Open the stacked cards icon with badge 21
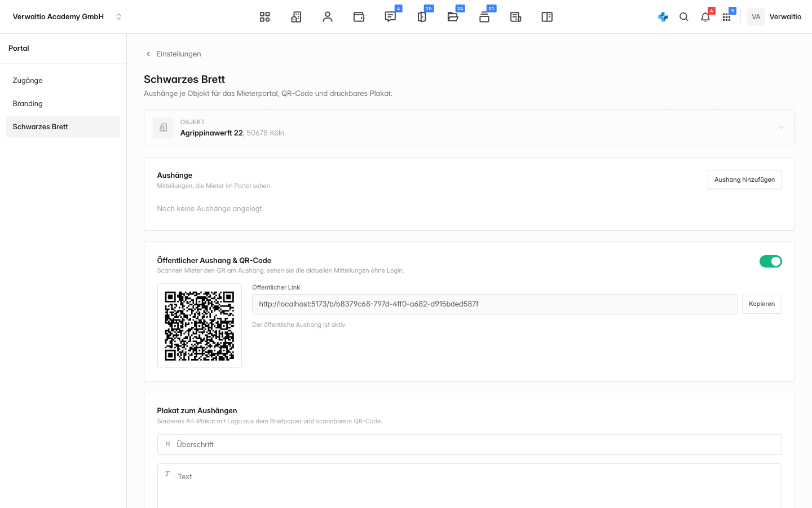Image resolution: width=812 pixels, height=508 pixels. point(484,17)
